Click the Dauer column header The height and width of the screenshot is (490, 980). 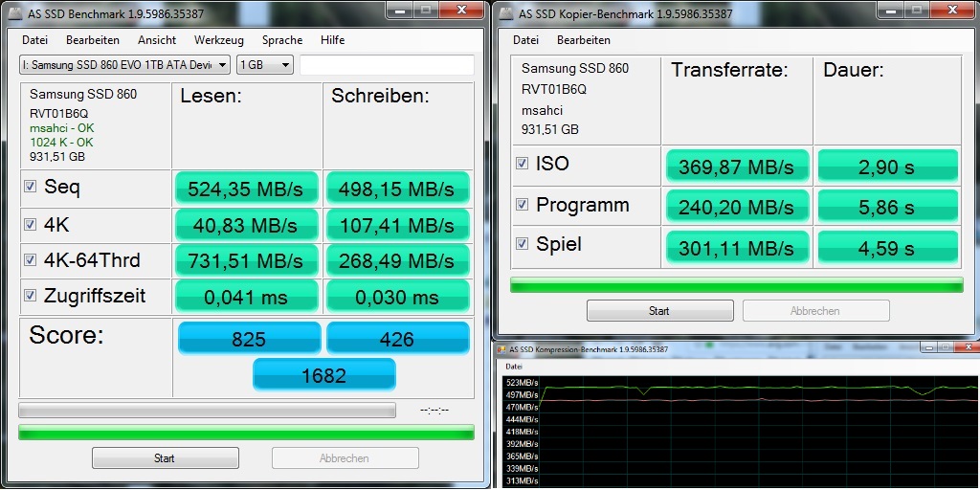click(853, 70)
